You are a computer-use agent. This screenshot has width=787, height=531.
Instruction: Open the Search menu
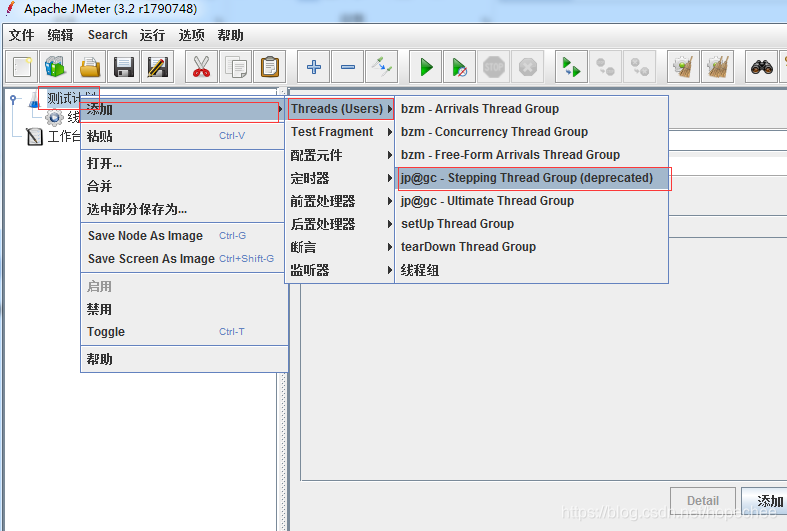(x=107, y=35)
